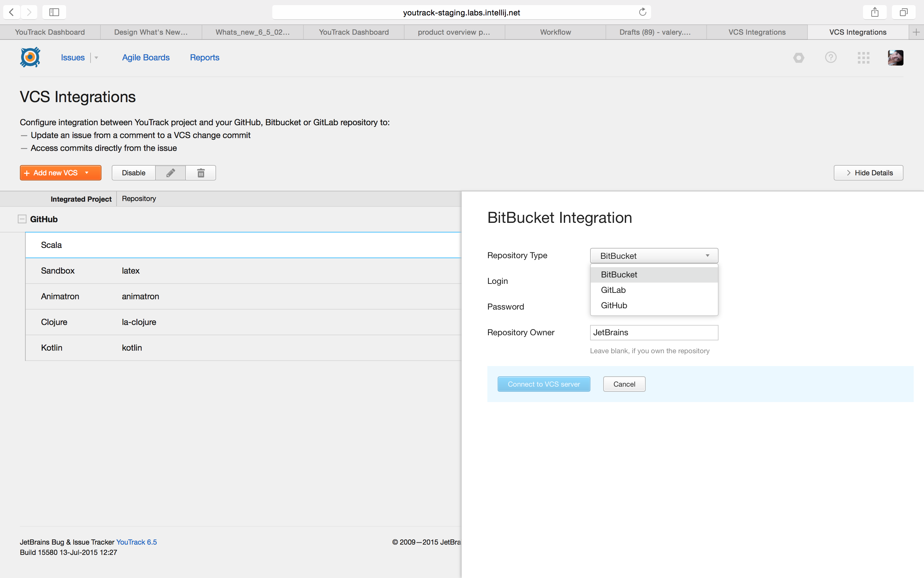This screenshot has width=924, height=578.
Task: Switch to Whats_new_6_5_02 tab
Action: click(253, 32)
